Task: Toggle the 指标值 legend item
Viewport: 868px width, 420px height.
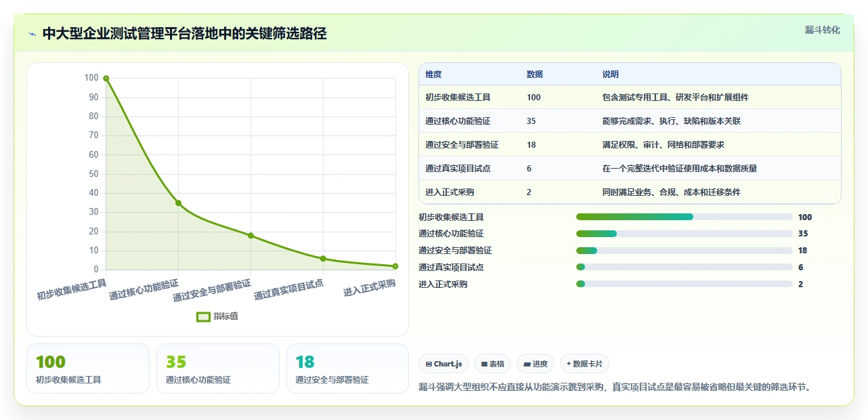Action: [x=217, y=316]
